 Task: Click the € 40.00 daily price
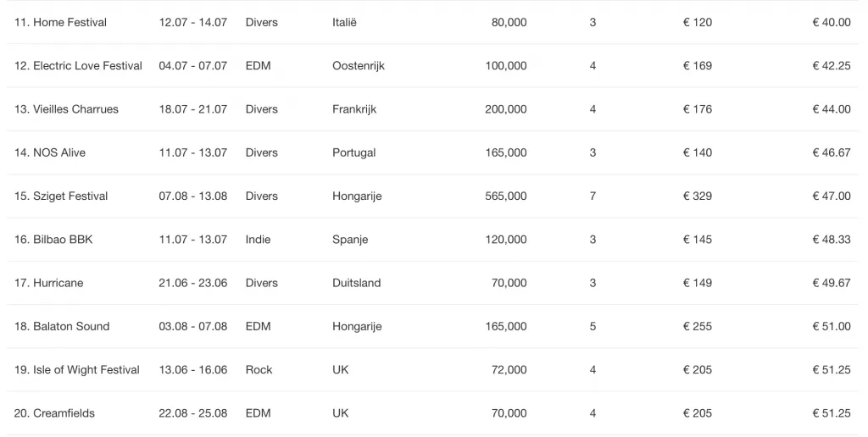tap(832, 23)
